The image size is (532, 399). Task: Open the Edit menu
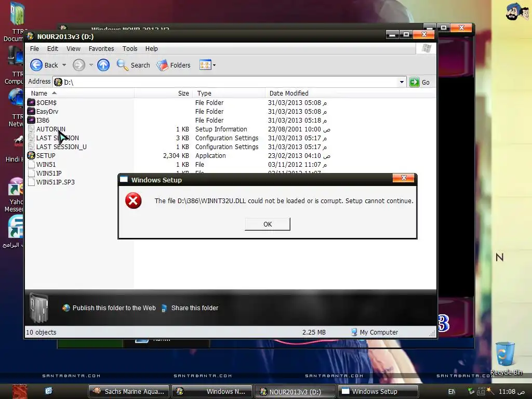click(x=52, y=48)
